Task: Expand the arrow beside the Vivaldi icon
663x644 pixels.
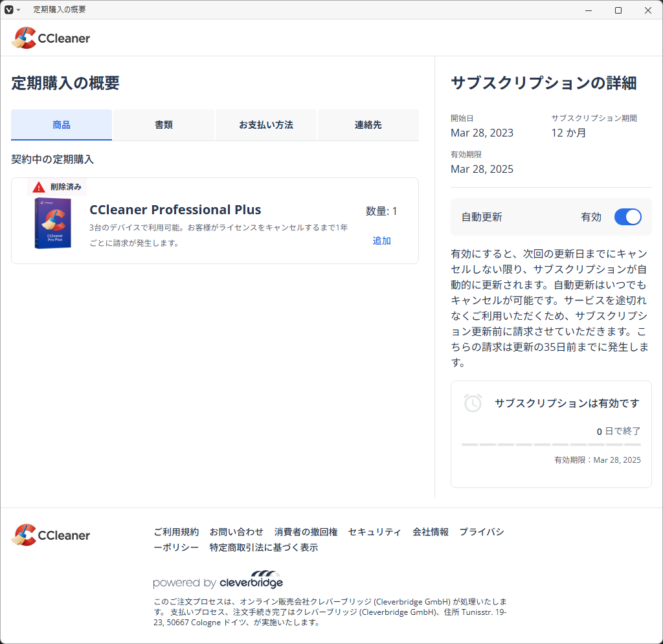Action: point(18,10)
